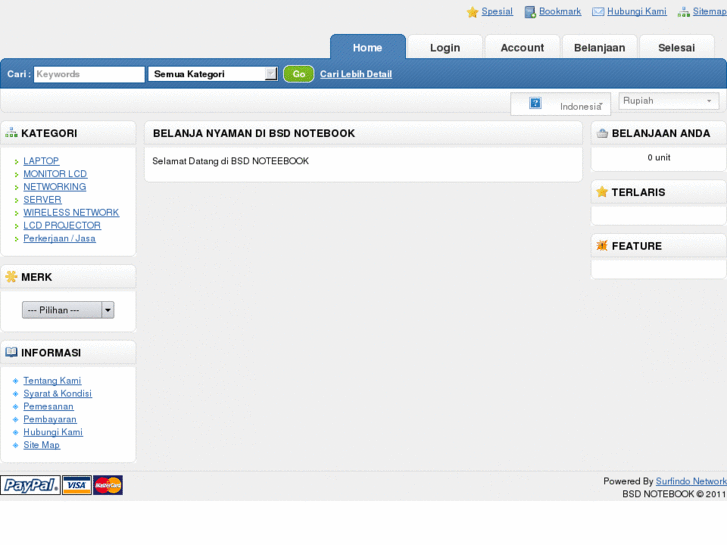The height and width of the screenshot is (545, 727).
Task: Click the Merk puzzle icon
Action: click(x=11, y=277)
